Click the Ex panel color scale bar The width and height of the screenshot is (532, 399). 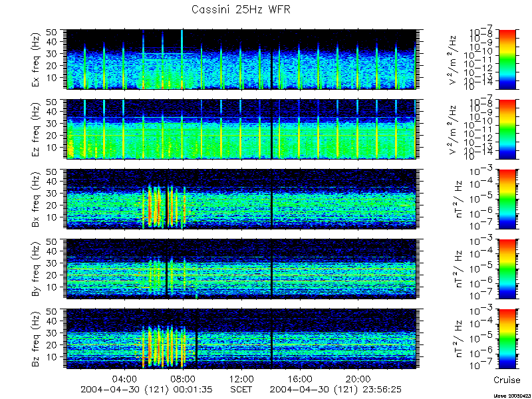(x=507, y=59)
